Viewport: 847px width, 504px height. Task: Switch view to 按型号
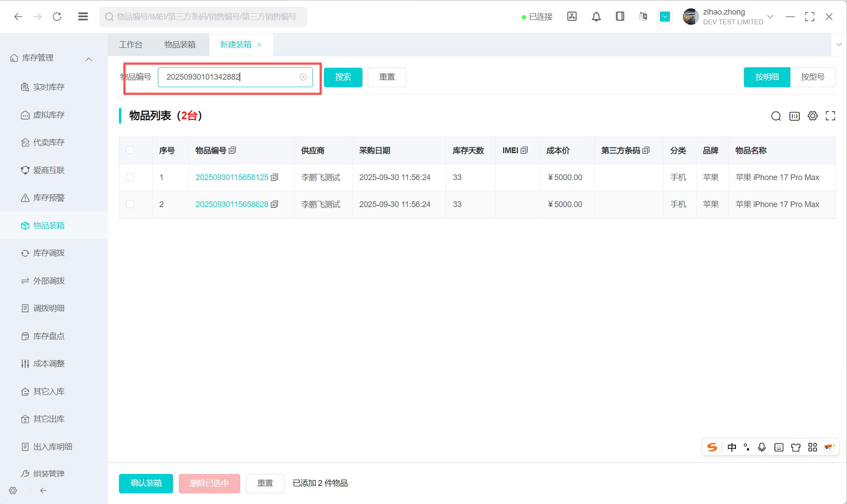pos(812,77)
